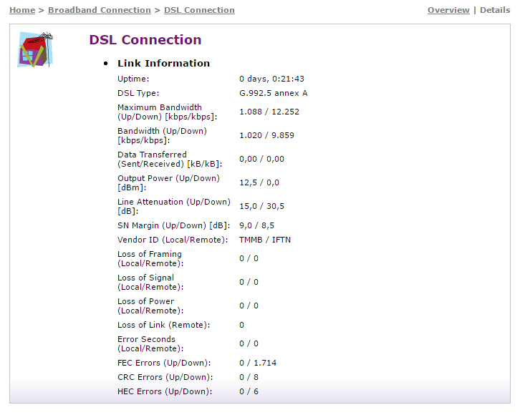Click the house DSL connection icon
530x420 pixels.
(36, 49)
